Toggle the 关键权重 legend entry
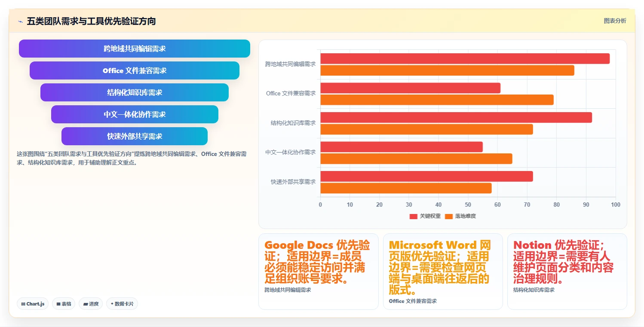This screenshot has height=327, width=644. tap(425, 216)
